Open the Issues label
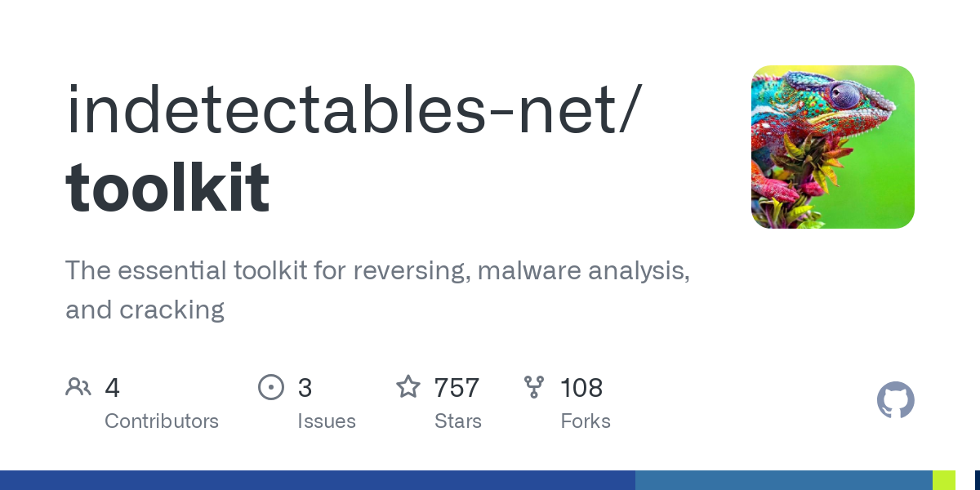Screen dimensions: 980x490 tap(327, 421)
